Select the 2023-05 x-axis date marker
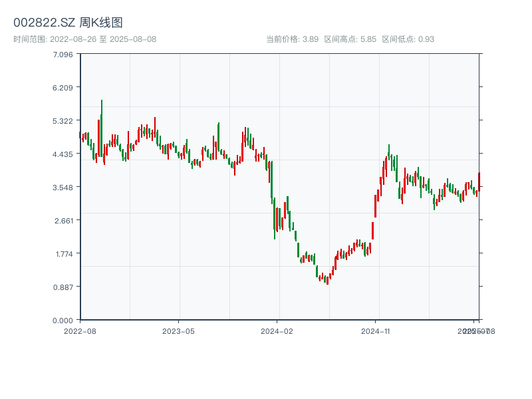The image size is (532, 399). 178,331
